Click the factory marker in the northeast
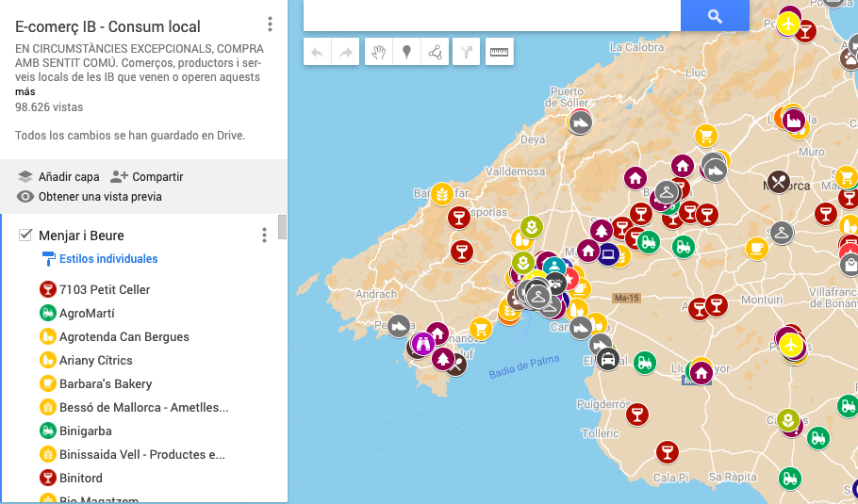Viewport: 858px width, 504px height. click(x=794, y=120)
